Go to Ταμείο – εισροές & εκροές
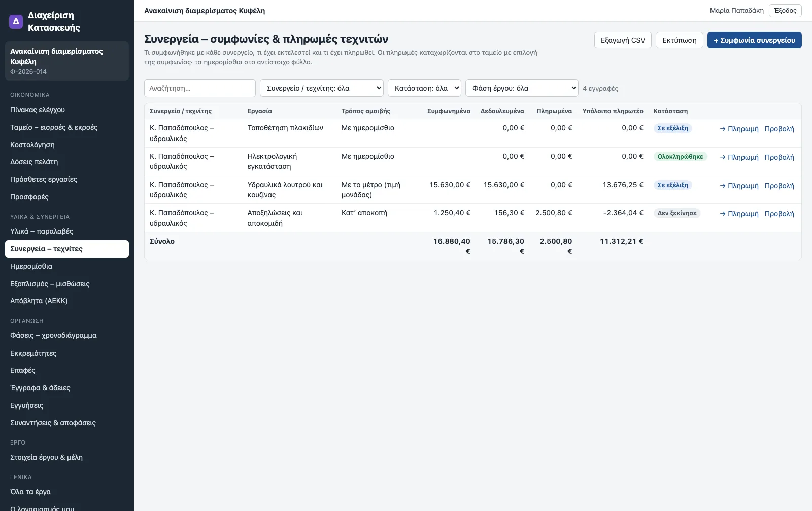This screenshot has width=812, height=511. point(67,127)
